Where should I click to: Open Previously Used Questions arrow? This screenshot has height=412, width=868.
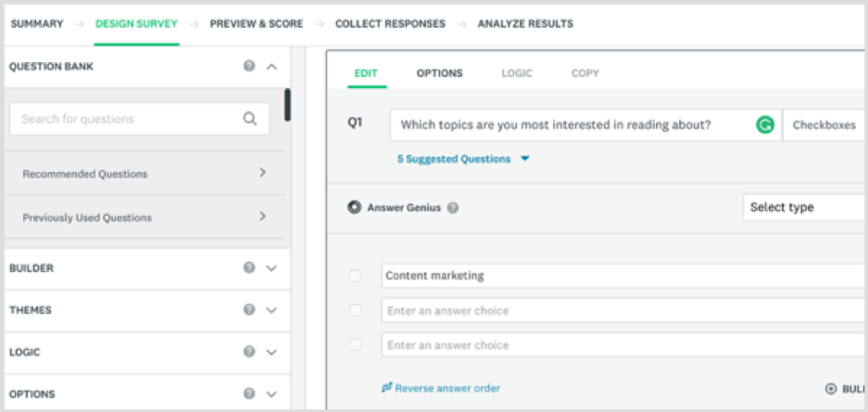pos(263,216)
